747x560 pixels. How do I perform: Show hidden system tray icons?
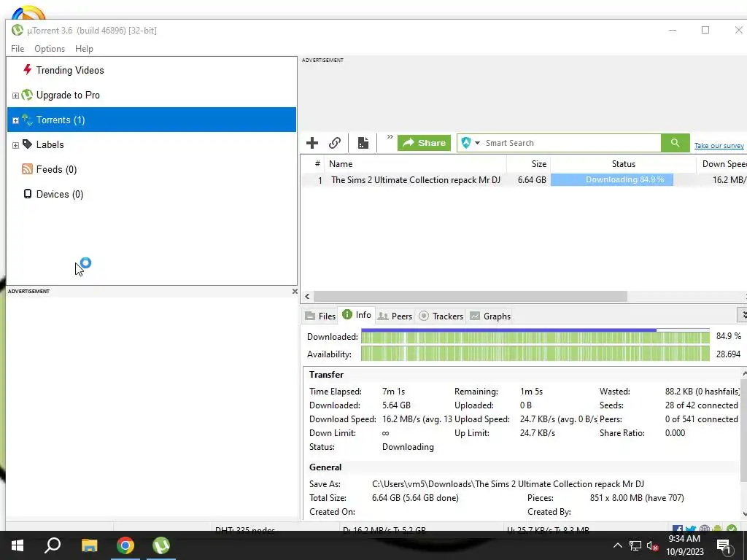coord(617,545)
